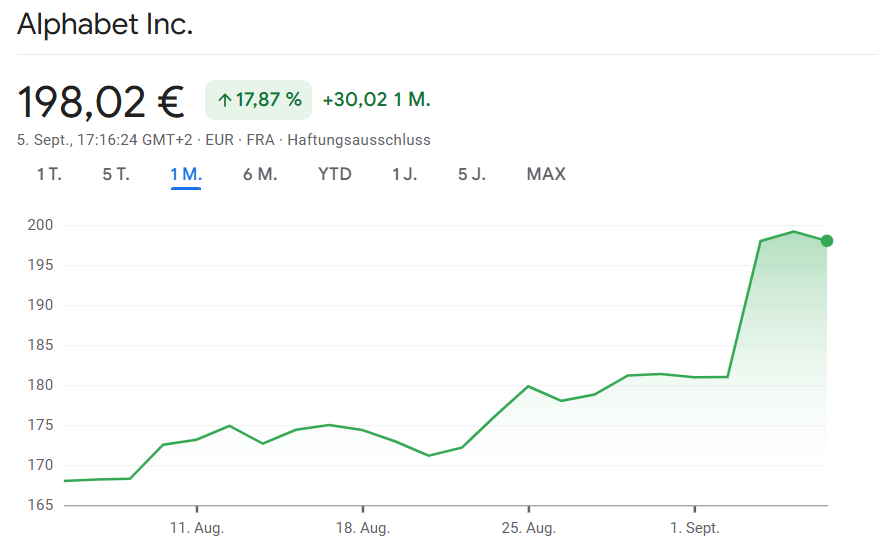Show the MAX history range
This screenshot has width=878, height=560.
pos(546,174)
